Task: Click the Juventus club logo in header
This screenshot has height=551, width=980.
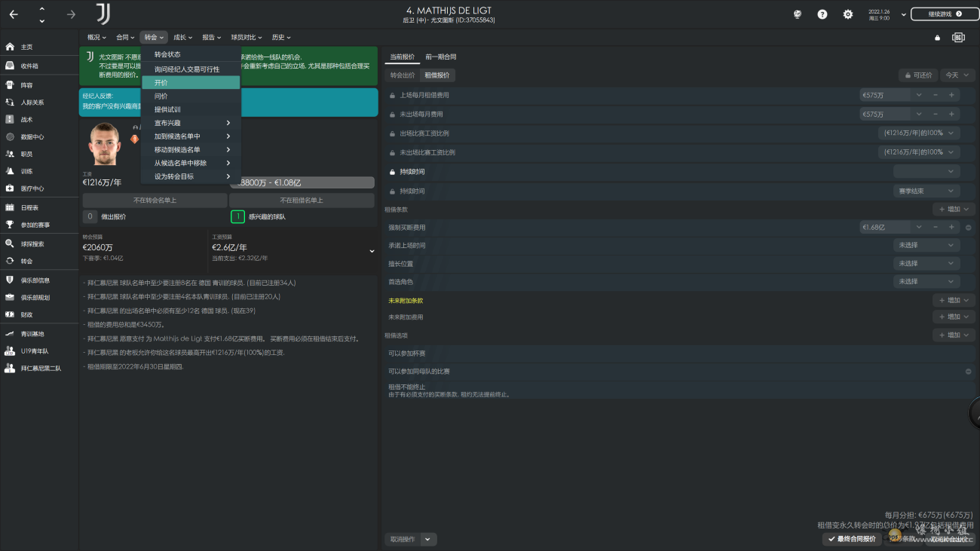Action: (x=103, y=14)
